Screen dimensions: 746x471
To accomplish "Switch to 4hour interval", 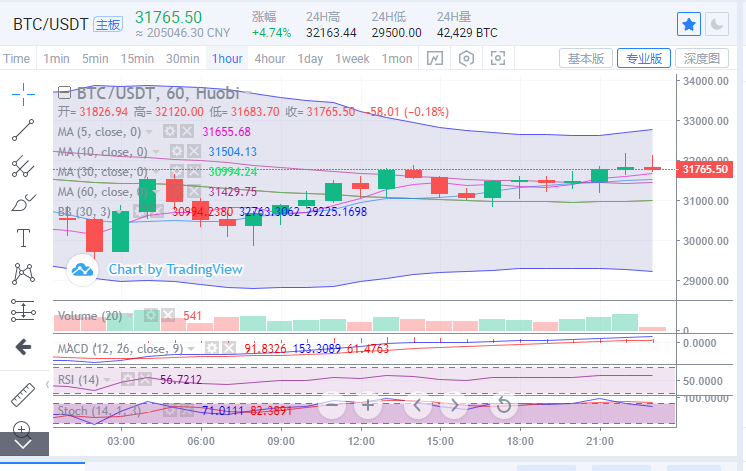I will pyautogui.click(x=270, y=59).
